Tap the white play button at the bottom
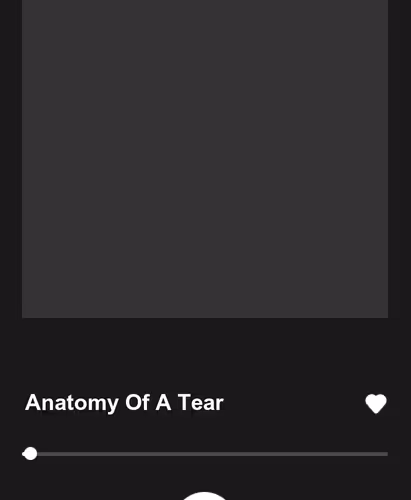 205,496
